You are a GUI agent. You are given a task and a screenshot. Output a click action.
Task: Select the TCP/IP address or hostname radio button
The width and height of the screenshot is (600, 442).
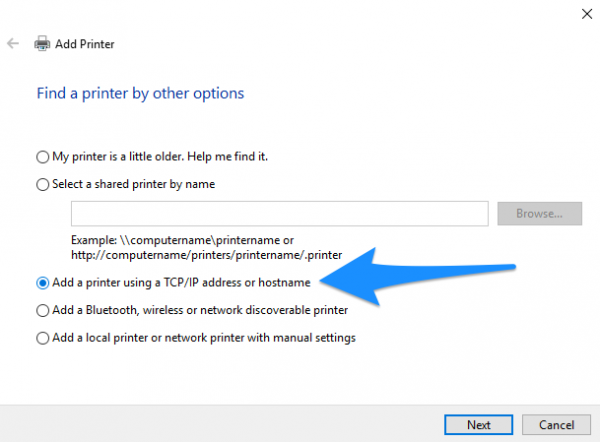click(42, 283)
